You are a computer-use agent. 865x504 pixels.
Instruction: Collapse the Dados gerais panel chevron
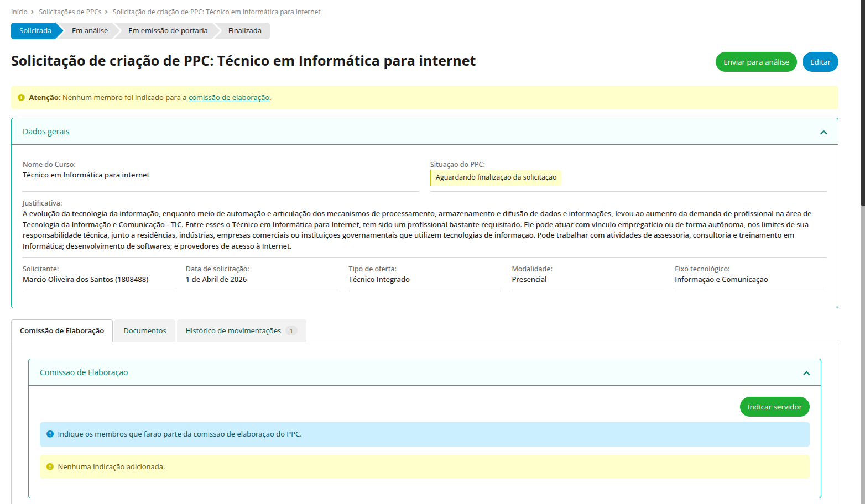pyautogui.click(x=823, y=132)
